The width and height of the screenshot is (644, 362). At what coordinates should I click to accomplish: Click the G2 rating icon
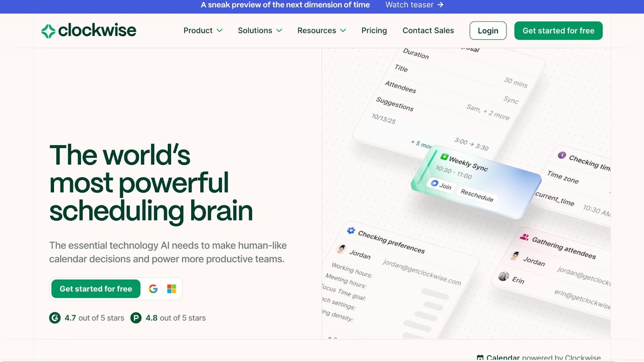pyautogui.click(x=55, y=318)
